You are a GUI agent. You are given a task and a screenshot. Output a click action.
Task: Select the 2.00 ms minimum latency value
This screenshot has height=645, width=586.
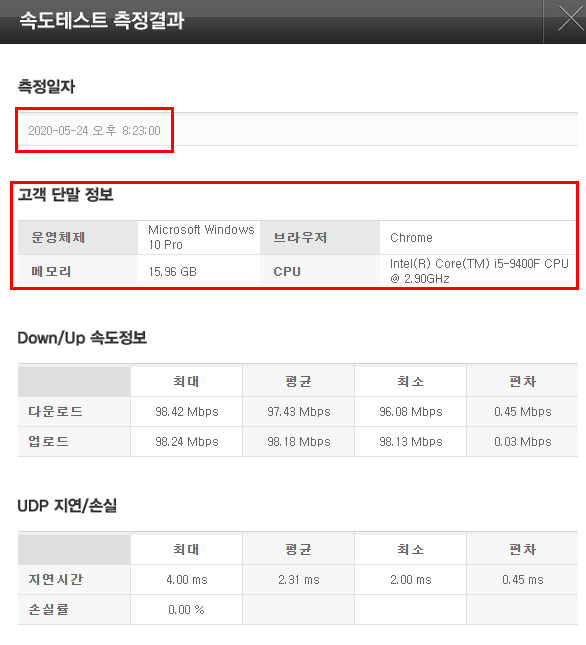[411, 580]
